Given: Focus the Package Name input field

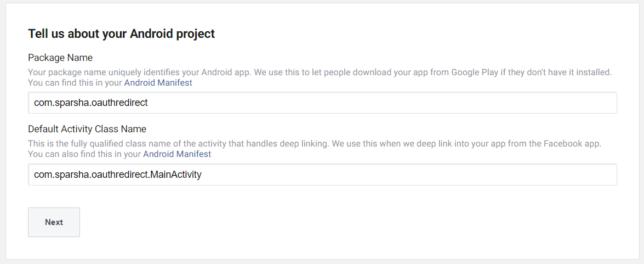Looking at the screenshot, I should click(322, 103).
